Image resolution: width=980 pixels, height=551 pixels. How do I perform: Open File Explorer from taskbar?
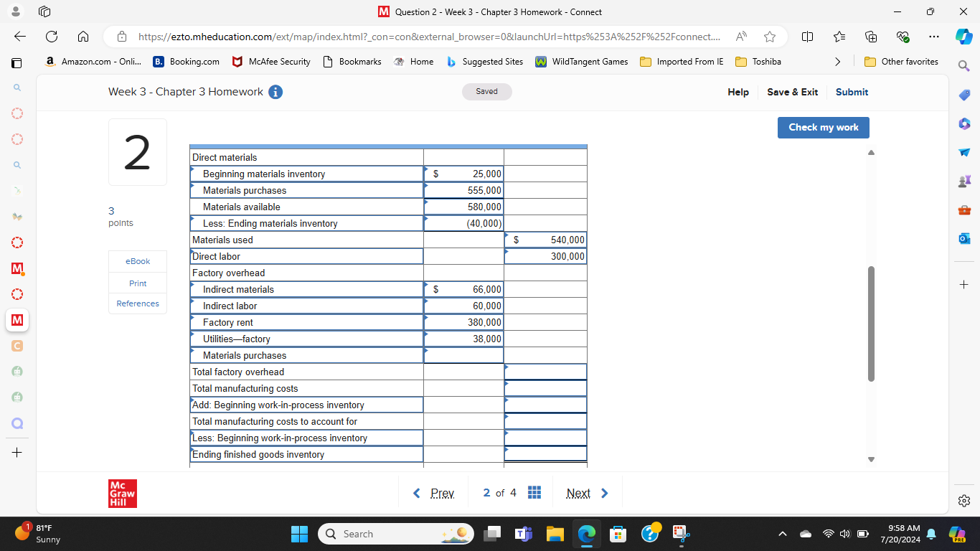[555, 534]
